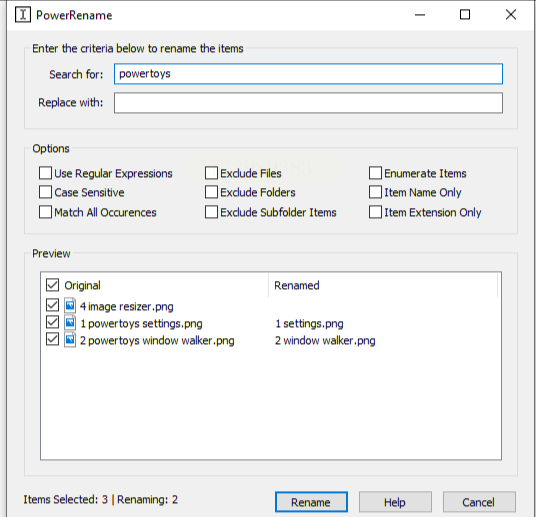Focus the Search for text field
The width and height of the screenshot is (536, 517).
[x=308, y=74]
